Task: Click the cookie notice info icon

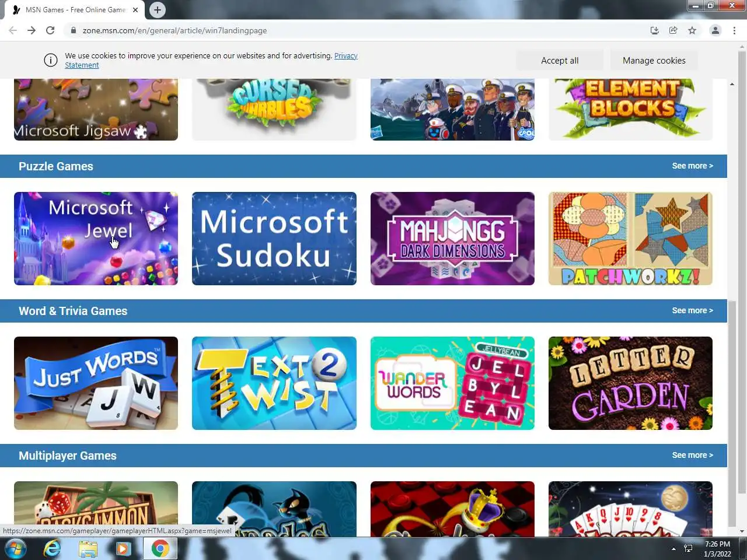Action: [x=51, y=60]
